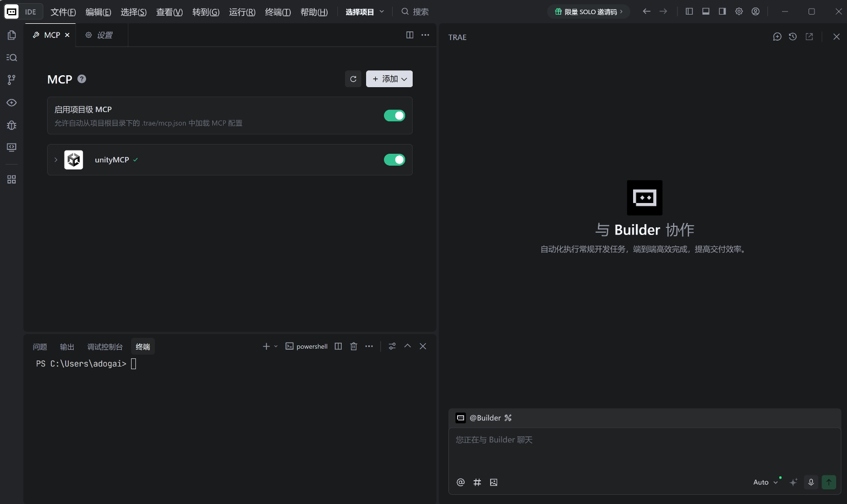The width and height of the screenshot is (847, 504).
Task: Open editor more actions ellipsis
Action: click(425, 35)
